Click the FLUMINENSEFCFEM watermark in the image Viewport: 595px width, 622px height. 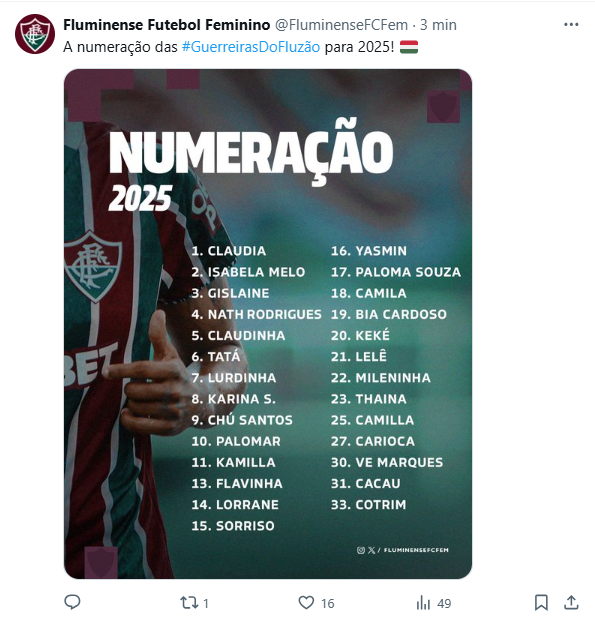click(x=416, y=550)
